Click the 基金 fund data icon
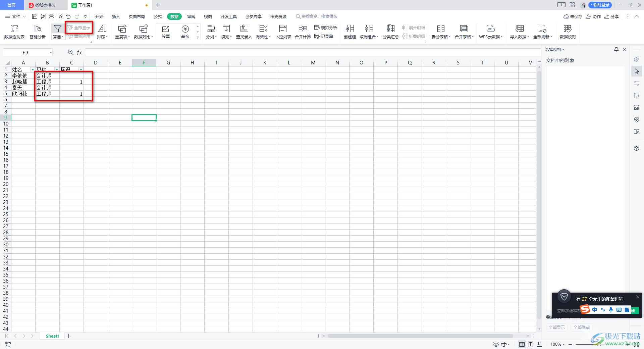The width and height of the screenshot is (644, 349). pyautogui.click(x=185, y=32)
